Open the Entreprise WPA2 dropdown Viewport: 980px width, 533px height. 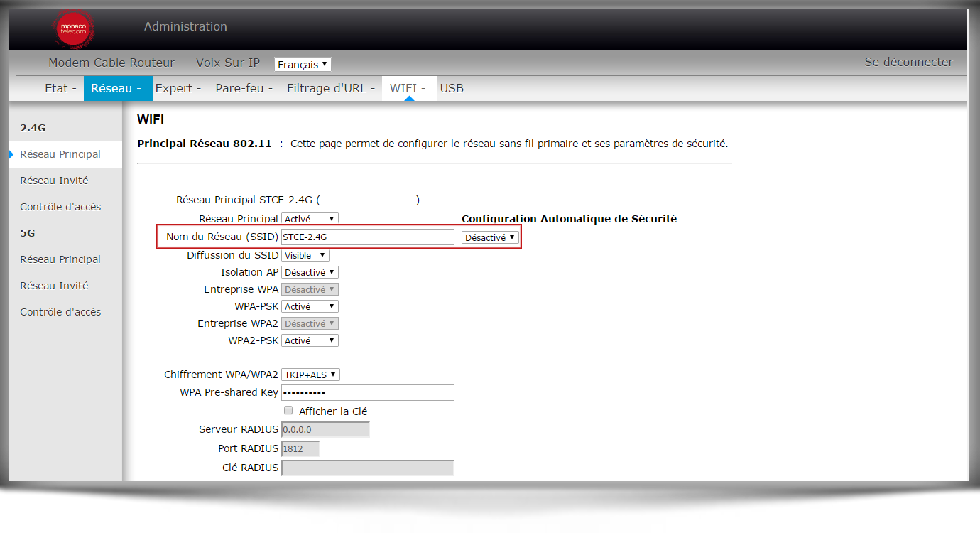coord(310,323)
